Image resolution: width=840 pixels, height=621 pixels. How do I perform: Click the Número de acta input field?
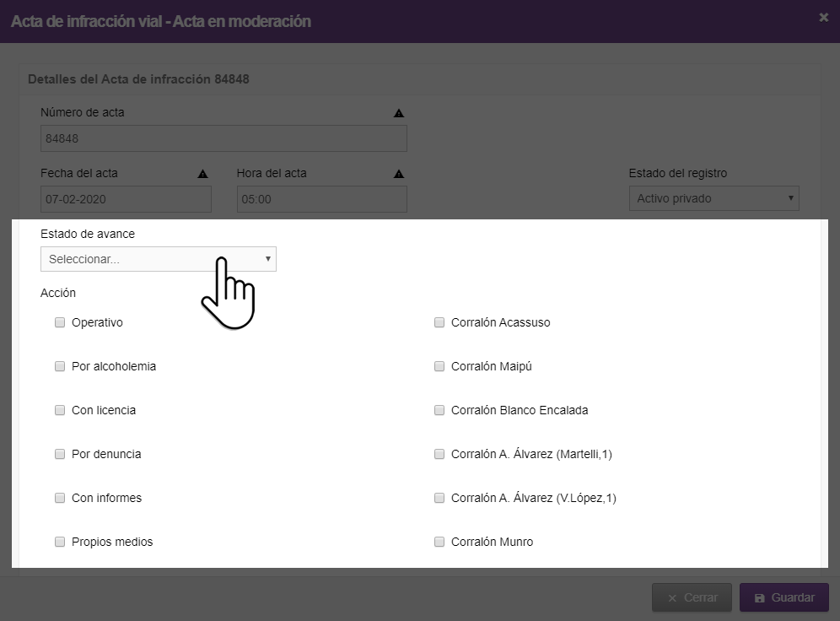(x=224, y=138)
